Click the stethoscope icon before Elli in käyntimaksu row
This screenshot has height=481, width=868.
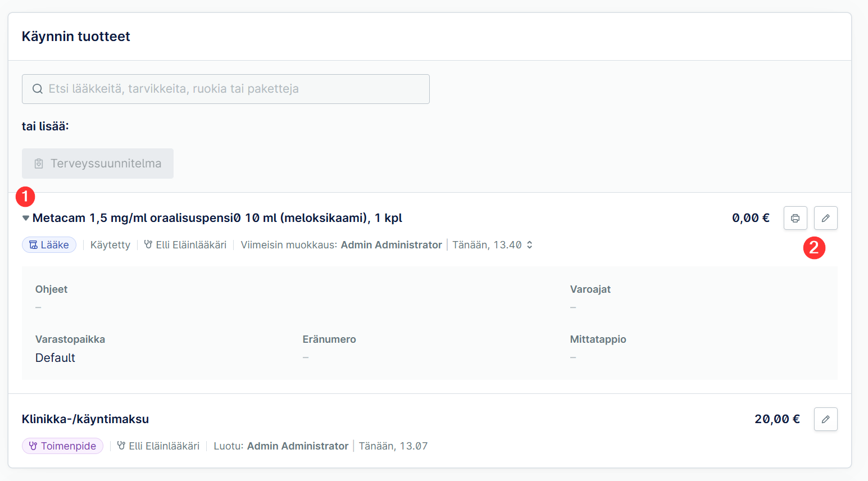click(x=121, y=446)
